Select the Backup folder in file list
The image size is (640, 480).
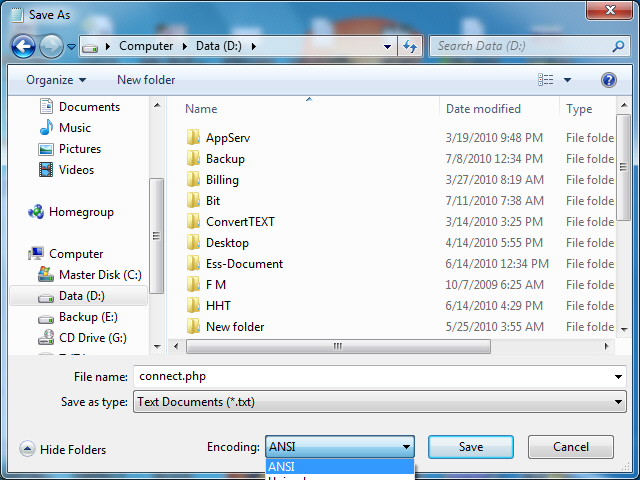tap(216, 159)
